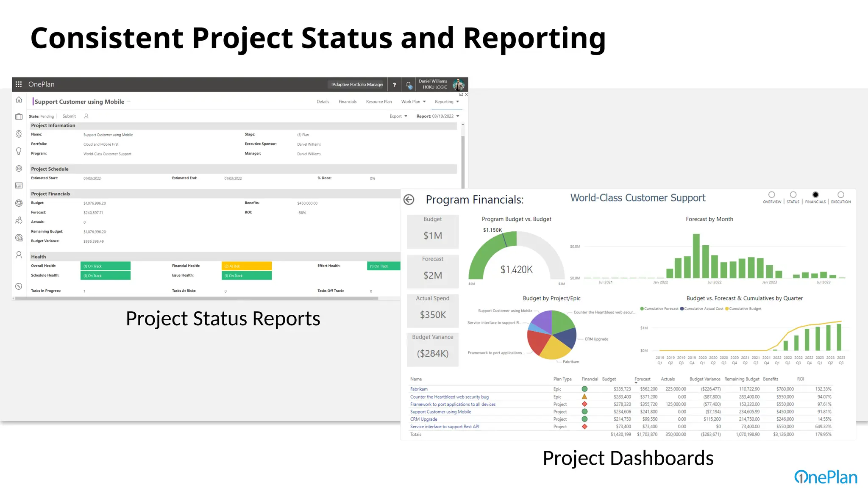The image size is (868, 488).
Task: Click the Remaining Budget column header
Action: coord(742,379)
